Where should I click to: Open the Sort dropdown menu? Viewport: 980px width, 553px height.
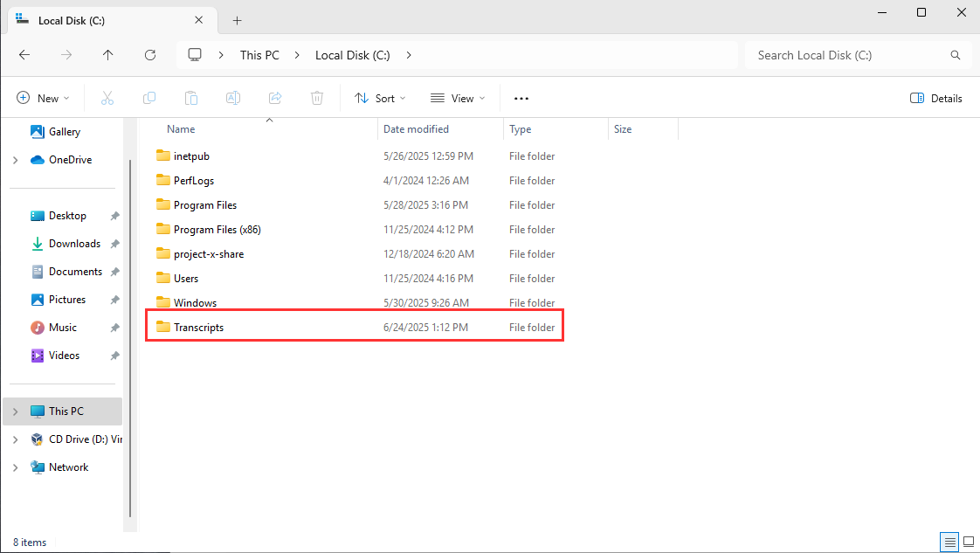(x=380, y=99)
